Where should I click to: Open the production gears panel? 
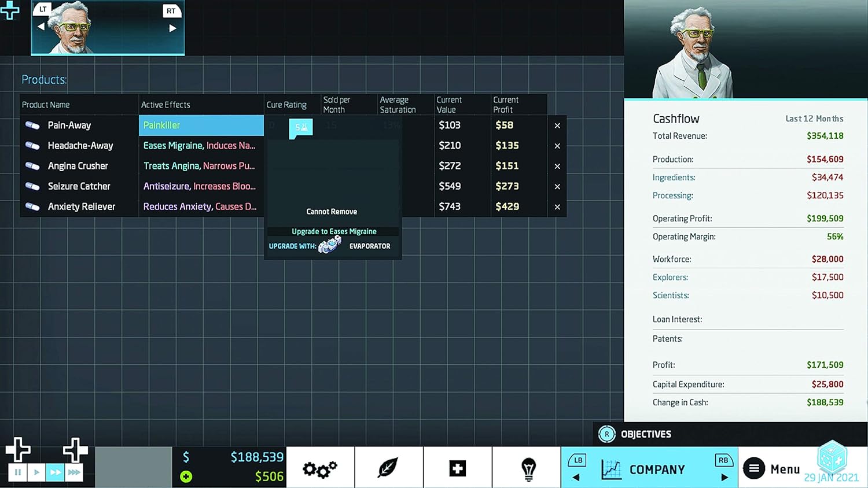[x=320, y=468]
